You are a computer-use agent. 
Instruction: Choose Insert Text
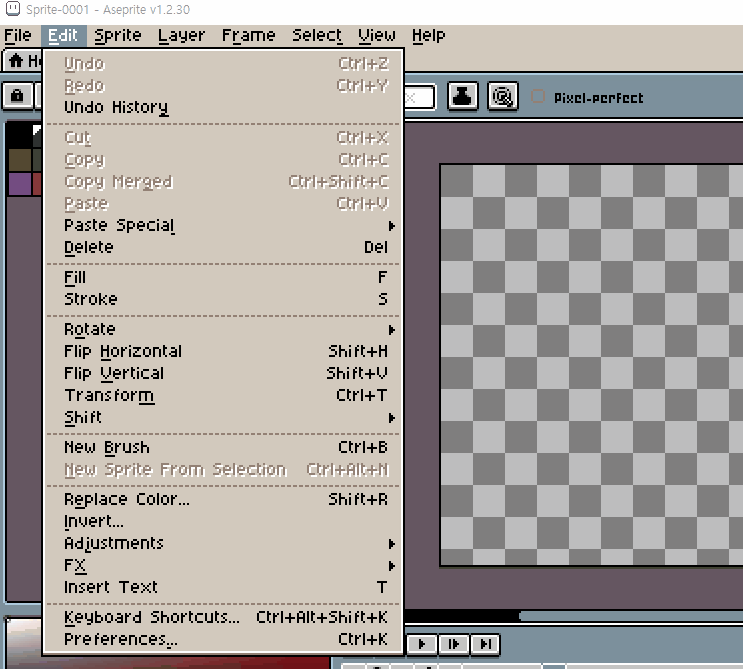(223, 588)
